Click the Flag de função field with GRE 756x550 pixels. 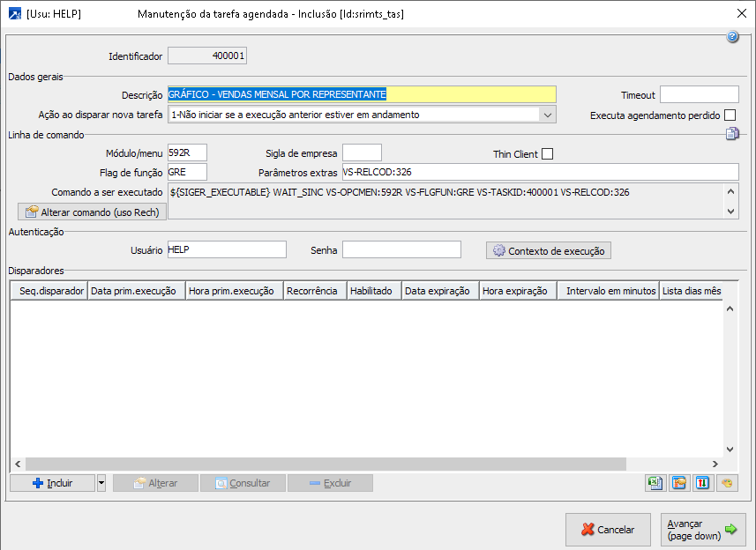tap(187, 172)
